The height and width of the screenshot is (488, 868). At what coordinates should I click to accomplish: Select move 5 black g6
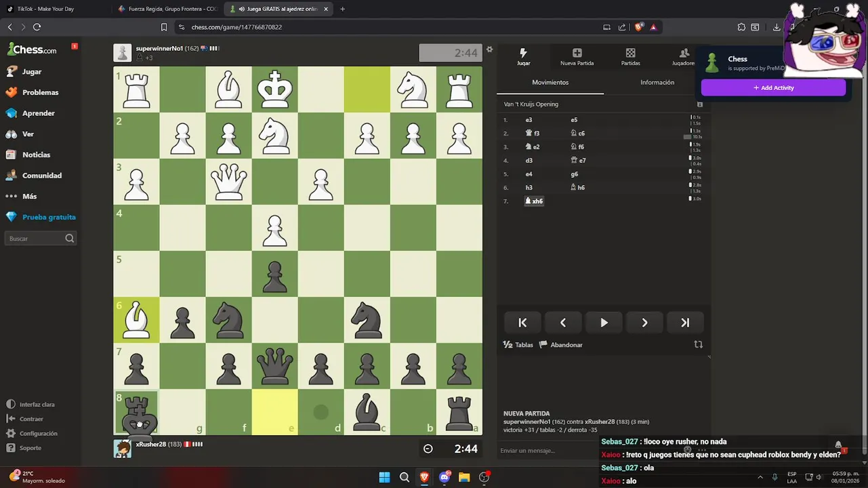pyautogui.click(x=574, y=174)
